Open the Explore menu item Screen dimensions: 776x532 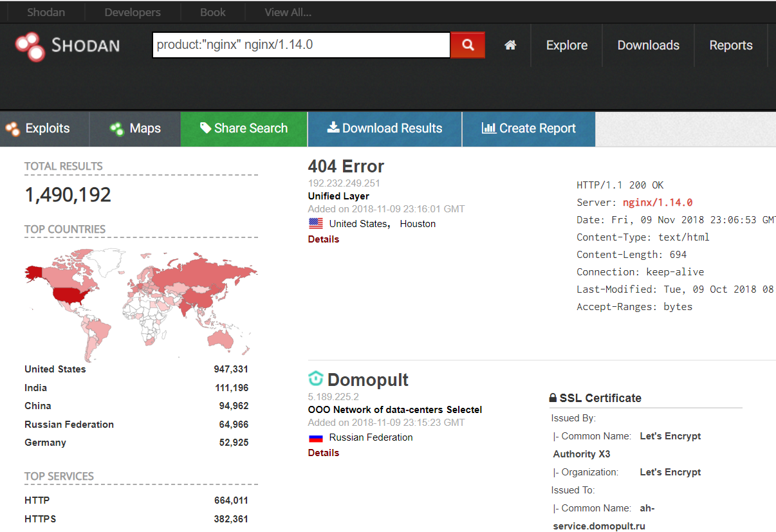coord(566,45)
